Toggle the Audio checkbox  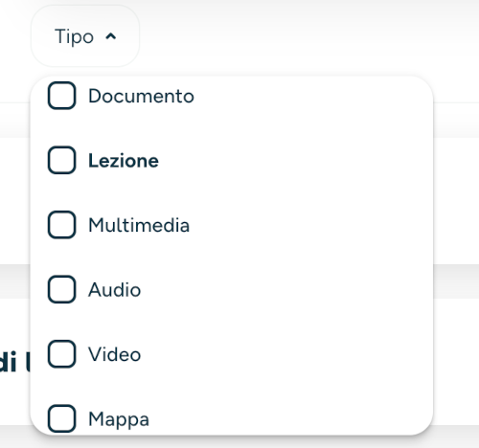tap(61, 289)
